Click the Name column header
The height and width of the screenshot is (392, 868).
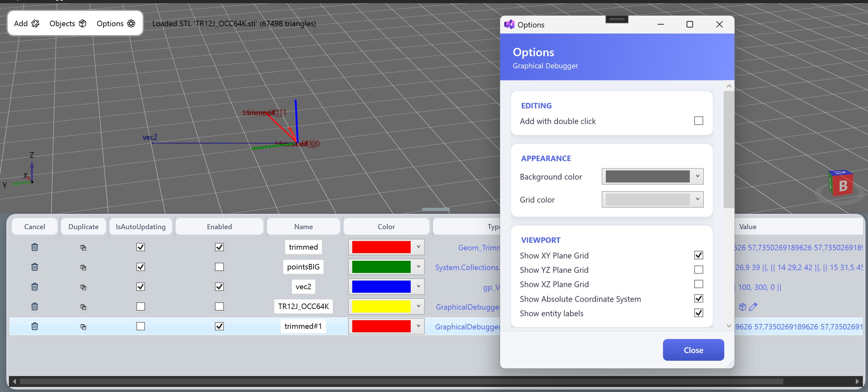[x=303, y=227]
